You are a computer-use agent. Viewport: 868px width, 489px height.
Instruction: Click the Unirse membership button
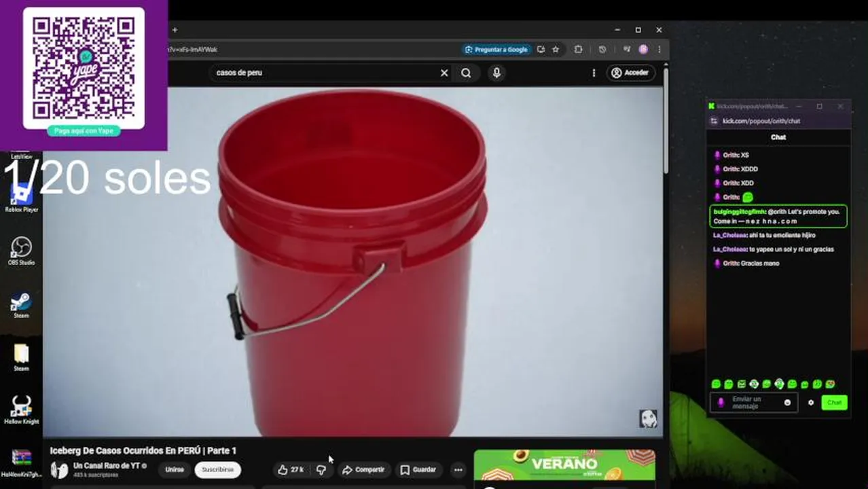tap(175, 469)
